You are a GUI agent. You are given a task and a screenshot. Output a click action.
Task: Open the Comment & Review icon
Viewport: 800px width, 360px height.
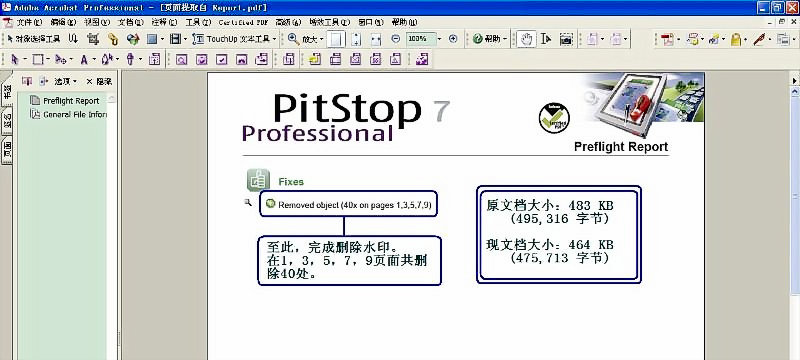(692, 39)
